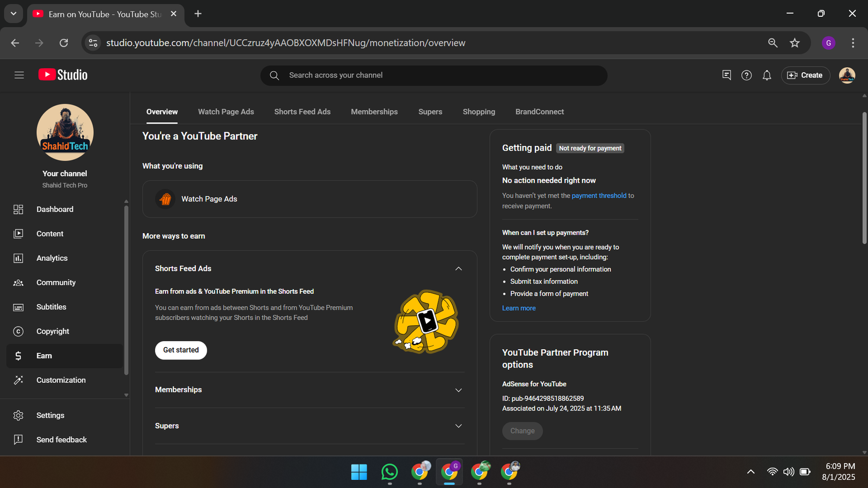Open the tab search dropdown in Chrome
868x488 pixels.
pyautogui.click(x=14, y=14)
